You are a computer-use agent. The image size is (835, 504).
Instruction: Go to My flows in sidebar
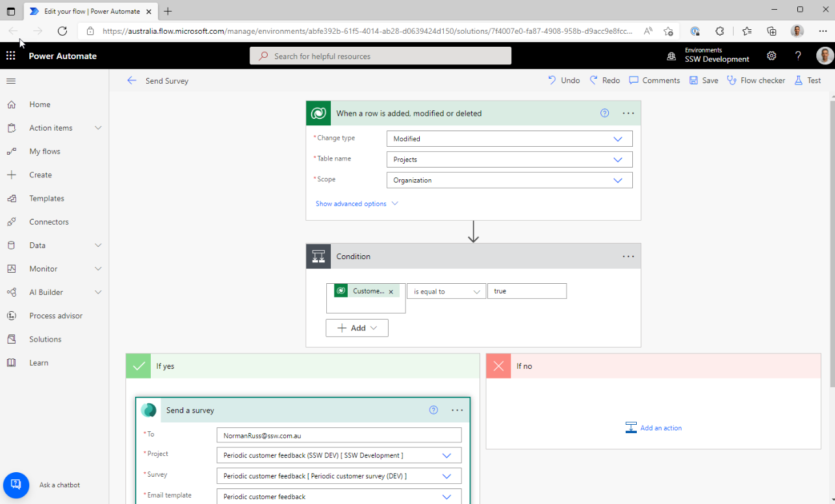44,151
